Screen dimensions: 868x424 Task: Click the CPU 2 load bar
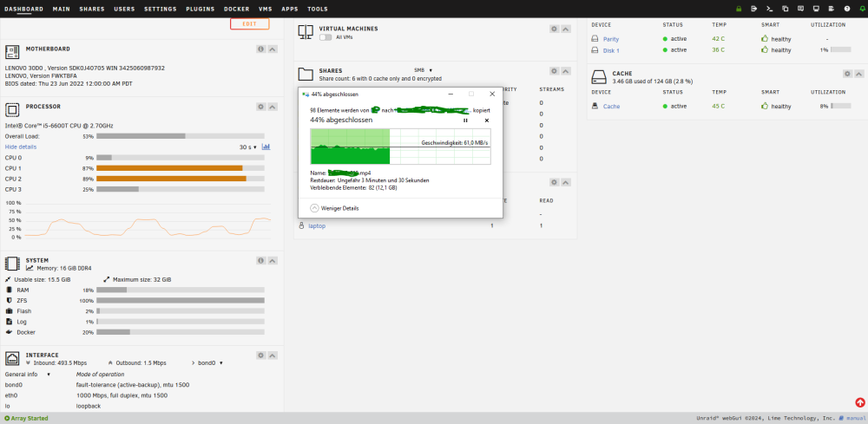click(181, 179)
